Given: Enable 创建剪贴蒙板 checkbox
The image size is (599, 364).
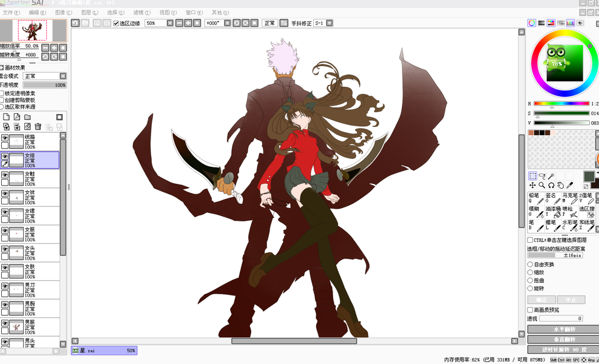Looking at the screenshot, I should [2, 100].
